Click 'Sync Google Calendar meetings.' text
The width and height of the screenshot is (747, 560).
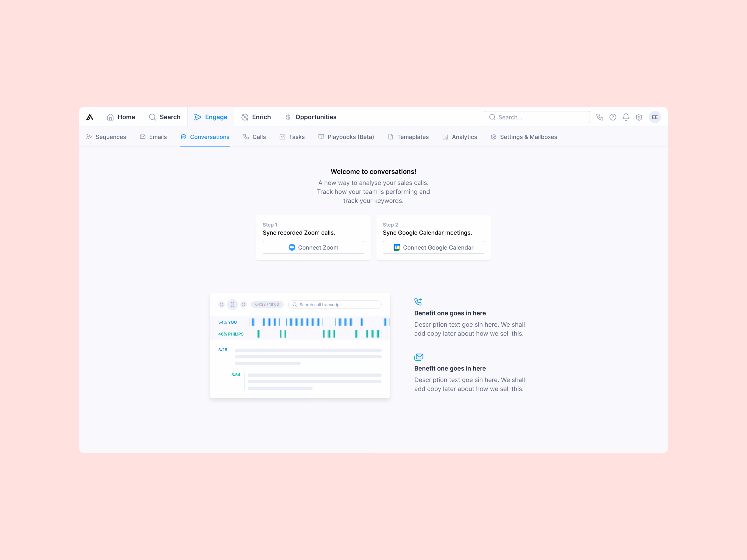click(427, 233)
